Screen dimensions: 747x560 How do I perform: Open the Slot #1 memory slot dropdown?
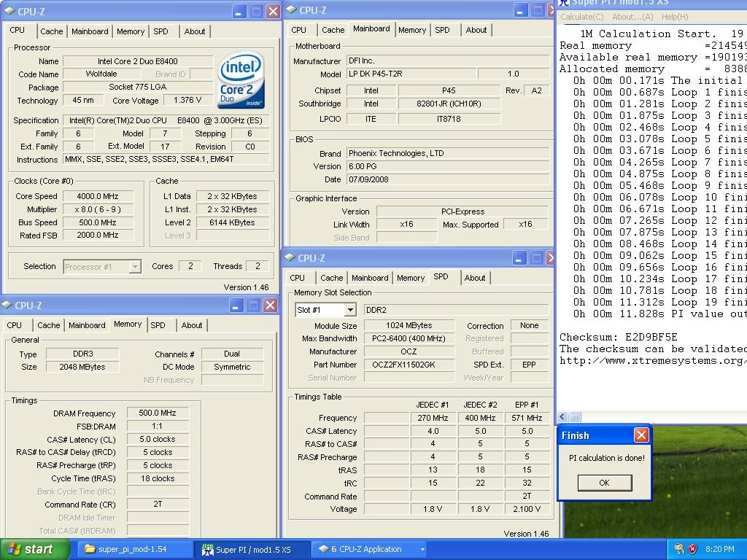[349, 310]
